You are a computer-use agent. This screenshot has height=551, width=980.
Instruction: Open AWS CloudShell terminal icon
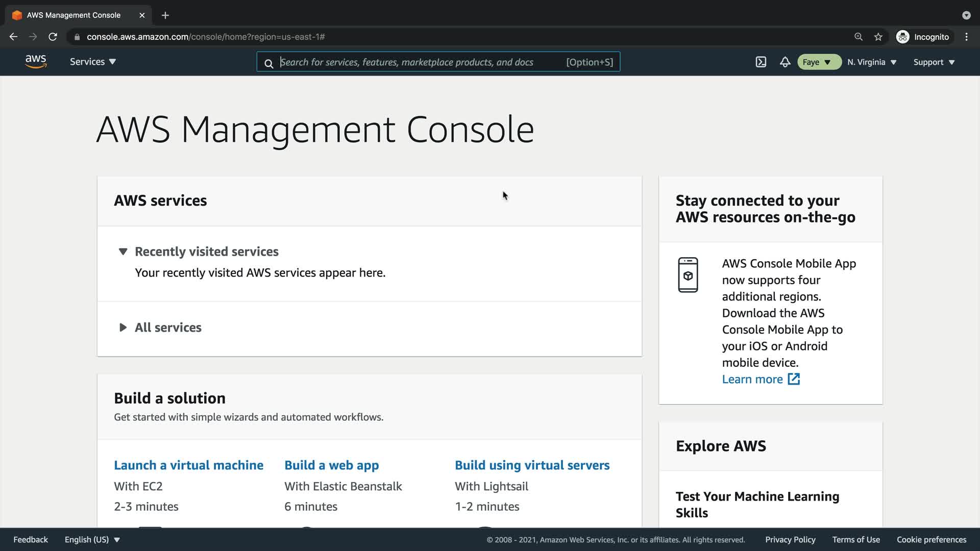click(761, 62)
